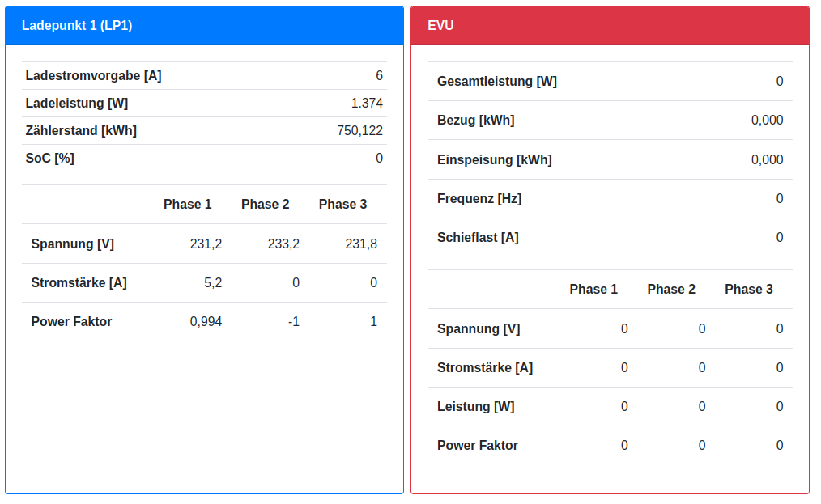Click the Ladeleistung value 1.374

coord(367,104)
